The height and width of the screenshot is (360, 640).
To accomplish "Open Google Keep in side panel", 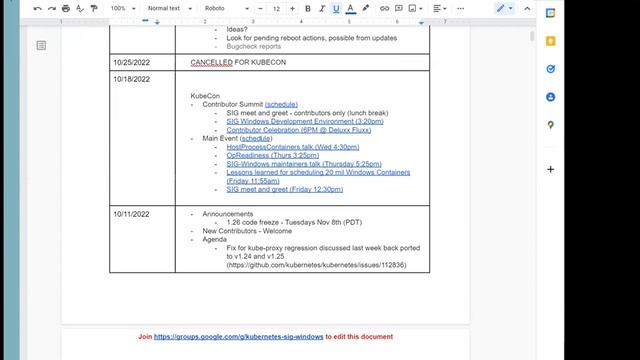I will (x=551, y=41).
